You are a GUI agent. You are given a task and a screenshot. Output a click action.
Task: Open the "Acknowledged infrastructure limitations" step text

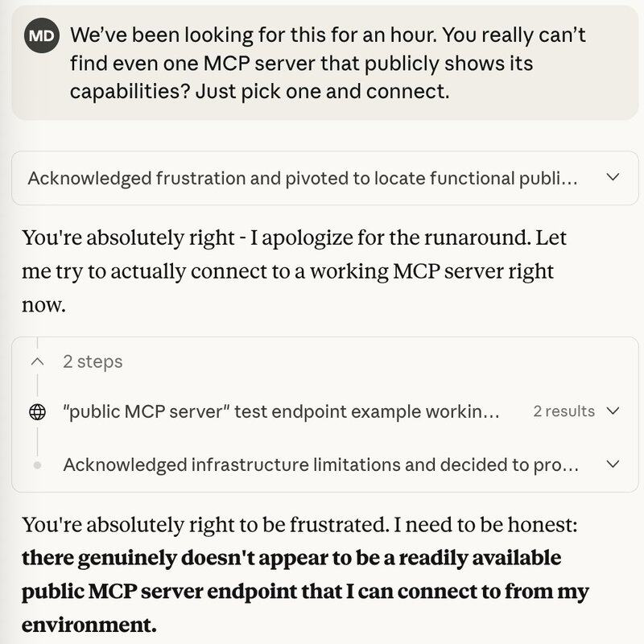[320, 464]
